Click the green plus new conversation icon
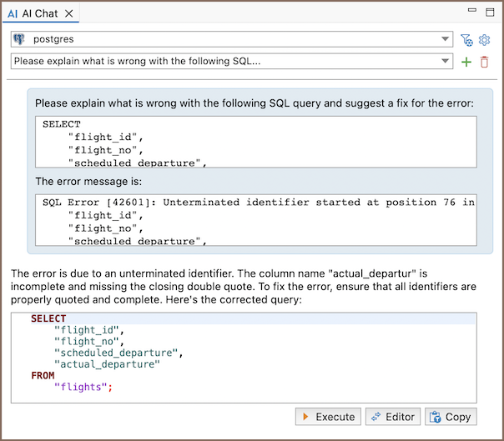 466,62
